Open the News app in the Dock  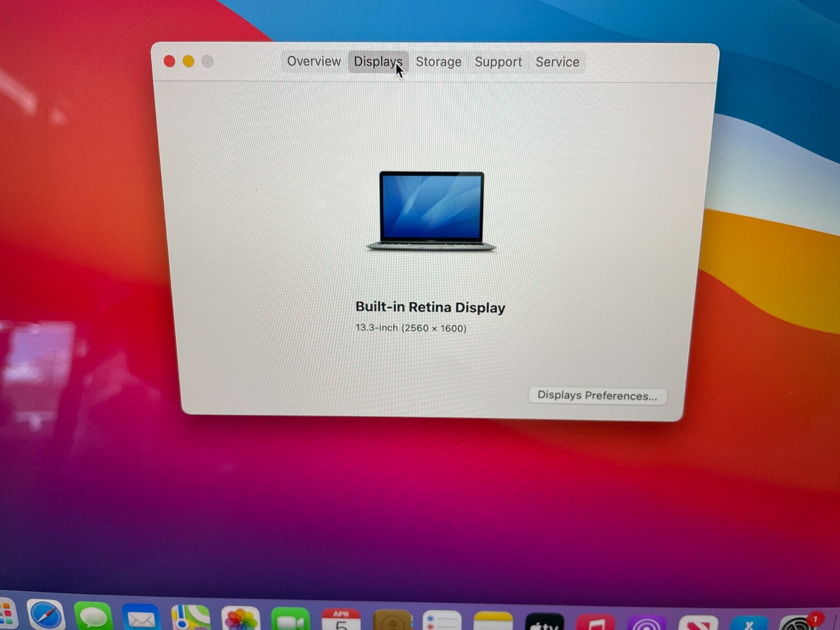click(x=698, y=622)
